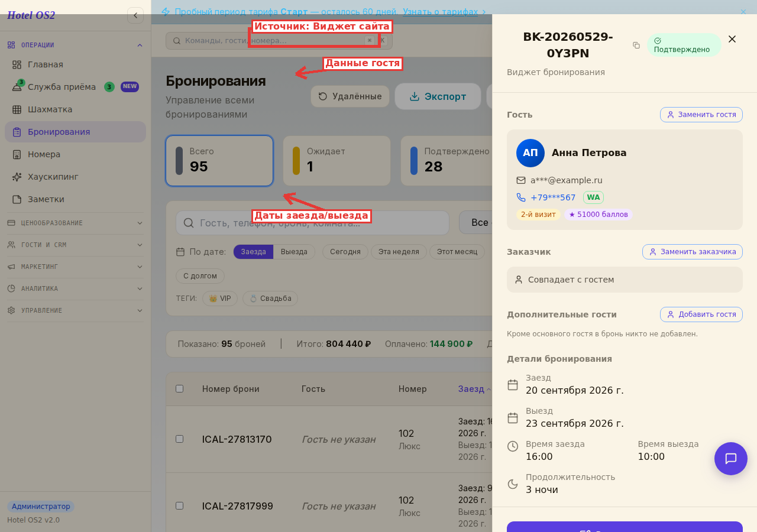Go to Бронирования page
The height and width of the screenshot is (532, 757).
75,132
